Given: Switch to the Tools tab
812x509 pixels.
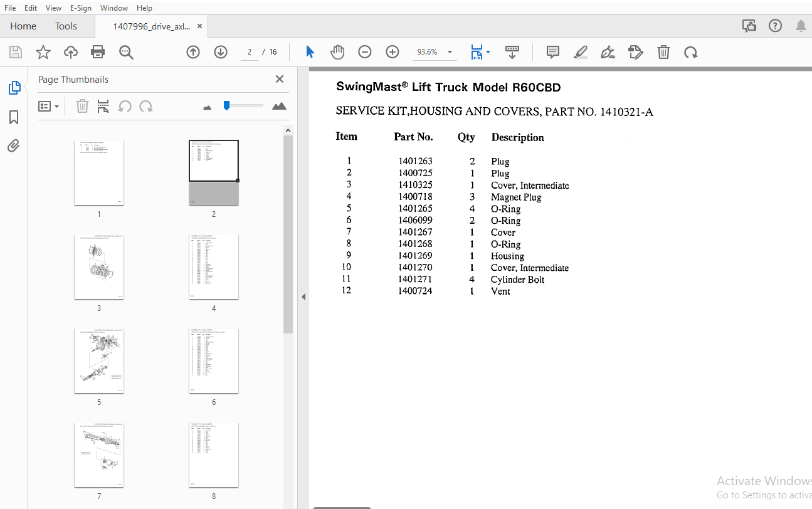Looking at the screenshot, I should pyautogui.click(x=66, y=26).
